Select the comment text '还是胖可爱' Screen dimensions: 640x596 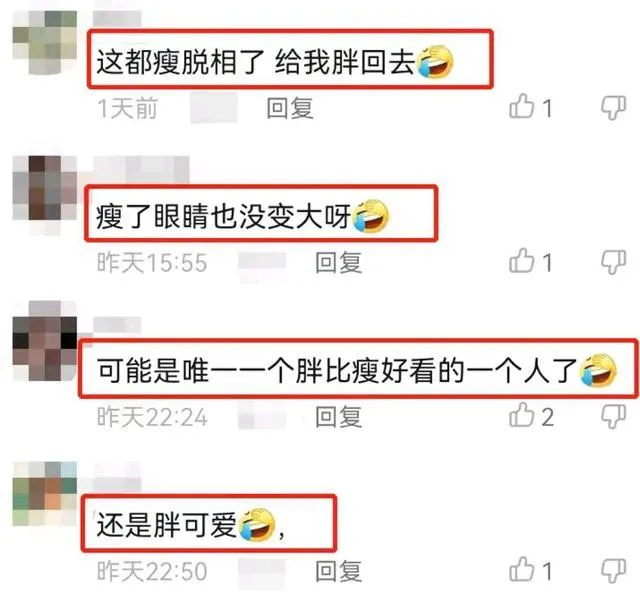click(x=167, y=525)
